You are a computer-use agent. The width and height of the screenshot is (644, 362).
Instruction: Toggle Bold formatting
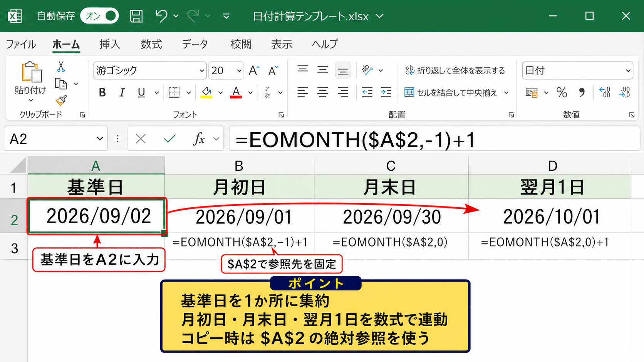102,92
